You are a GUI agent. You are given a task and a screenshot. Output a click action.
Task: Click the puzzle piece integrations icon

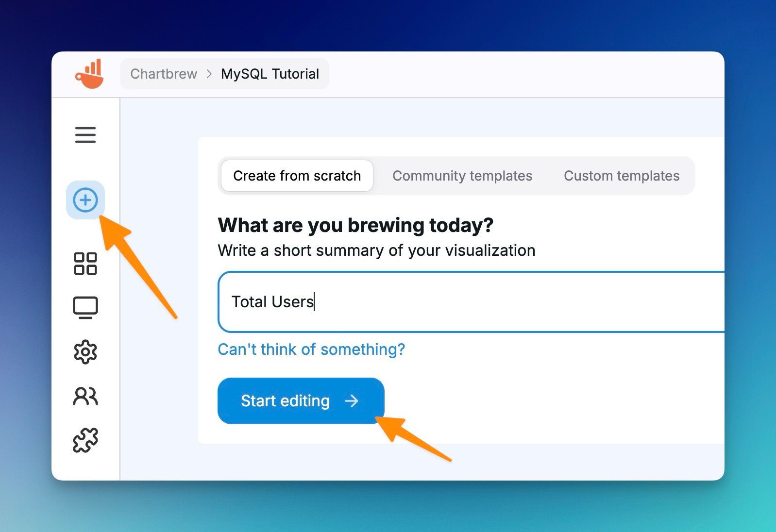click(85, 440)
